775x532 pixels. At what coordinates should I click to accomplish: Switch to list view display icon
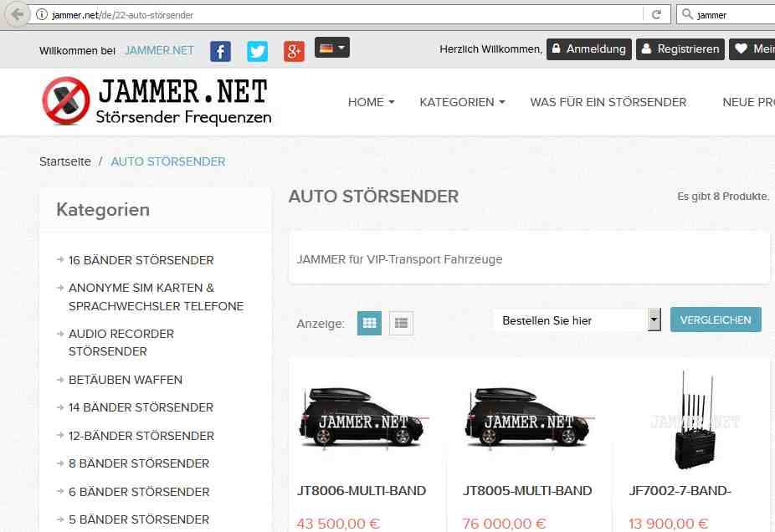point(401,323)
